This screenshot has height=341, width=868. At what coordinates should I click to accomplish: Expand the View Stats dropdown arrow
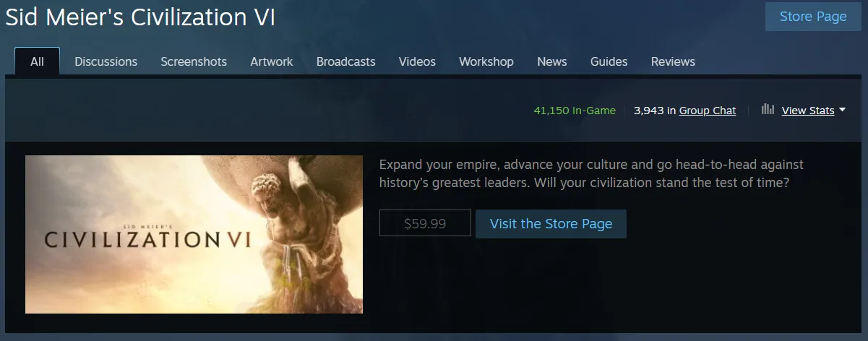click(x=842, y=111)
